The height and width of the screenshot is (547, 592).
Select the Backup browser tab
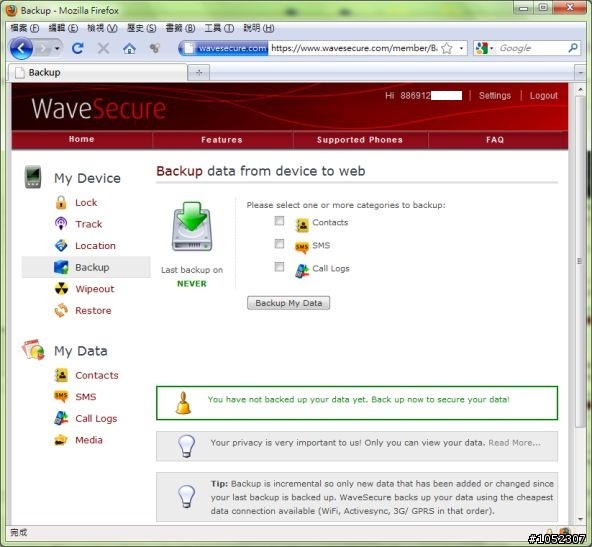[97, 72]
